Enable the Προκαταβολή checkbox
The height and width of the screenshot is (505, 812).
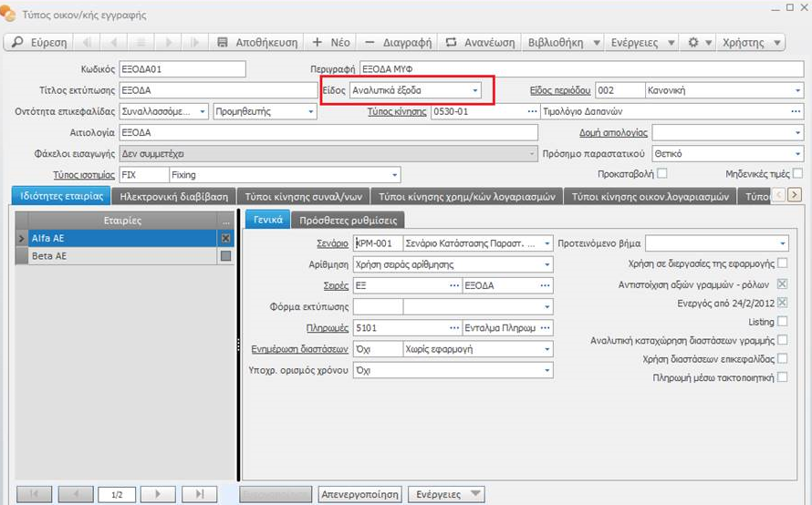click(662, 173)
